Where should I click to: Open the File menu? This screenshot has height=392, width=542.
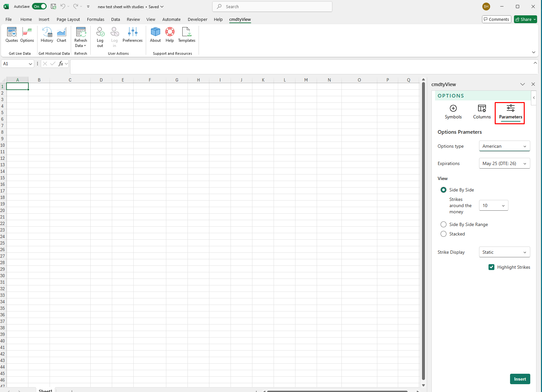click(x=8, y=19)
